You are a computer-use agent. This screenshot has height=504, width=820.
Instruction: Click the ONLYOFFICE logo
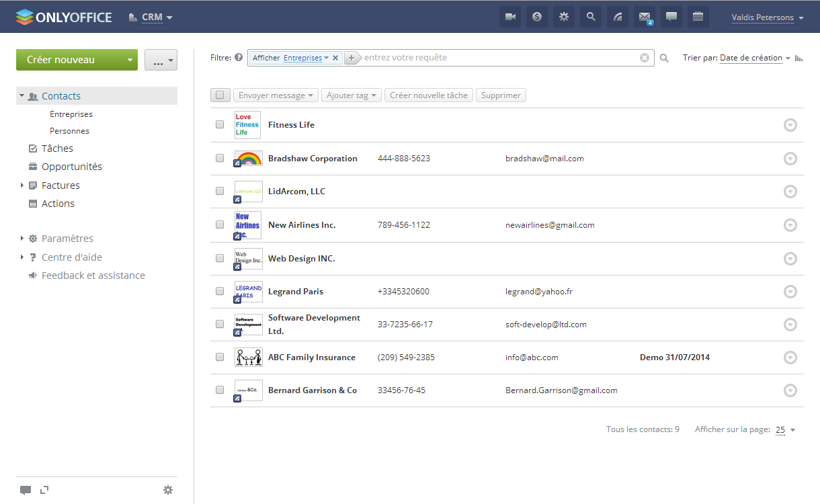click(x=64, y=17)
